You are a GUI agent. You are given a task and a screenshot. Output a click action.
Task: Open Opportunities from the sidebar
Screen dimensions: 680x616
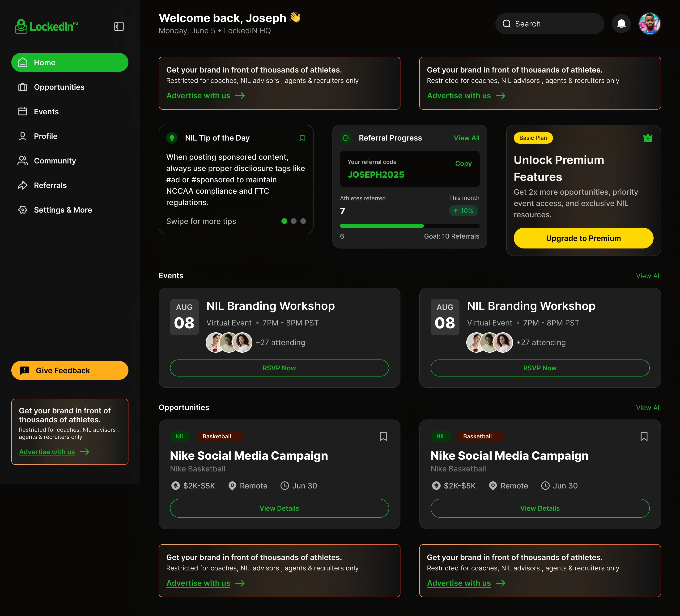70,87
